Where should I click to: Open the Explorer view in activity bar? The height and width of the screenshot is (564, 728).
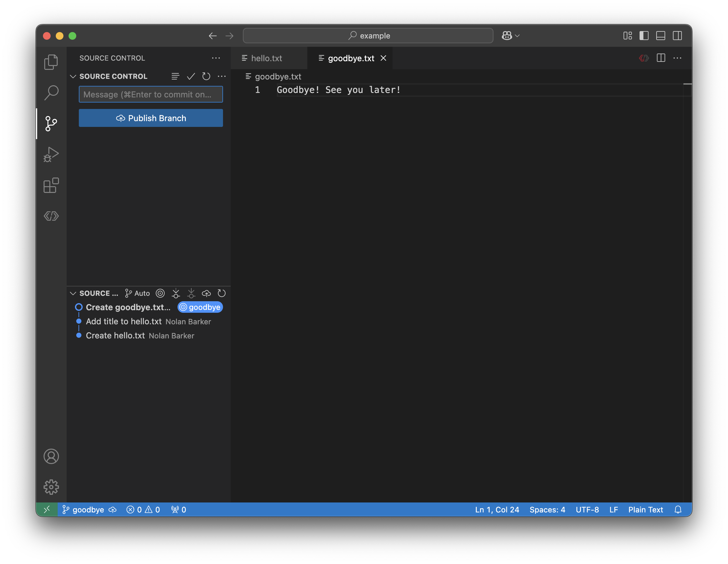[51, 62]
